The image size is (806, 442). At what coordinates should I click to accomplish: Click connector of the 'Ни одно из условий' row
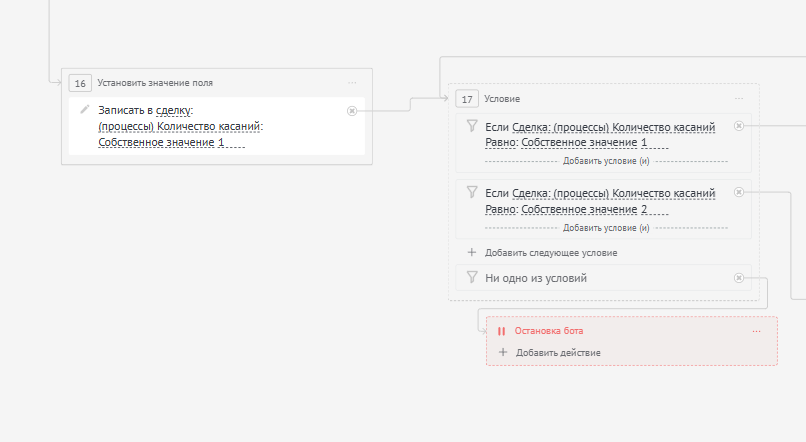point(738,278)
